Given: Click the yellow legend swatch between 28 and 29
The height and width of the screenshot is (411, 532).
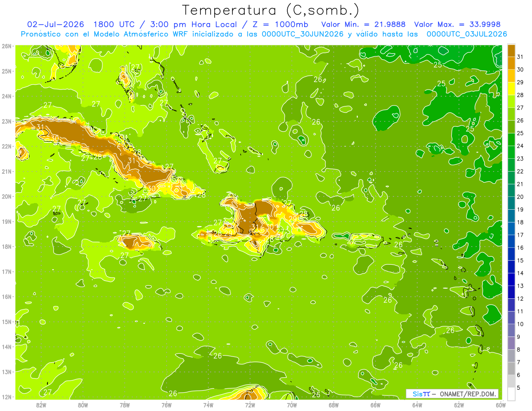Looking at the screenshot, I should point(511,89).
